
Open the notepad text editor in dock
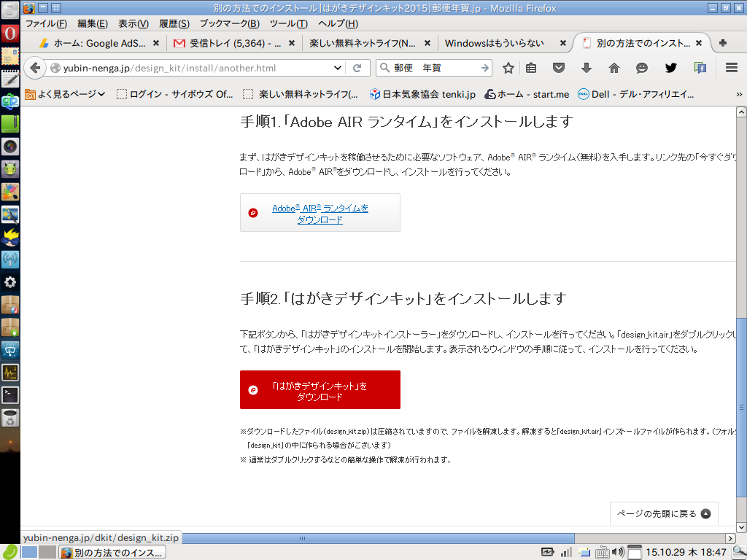click(x=10, y=79)
